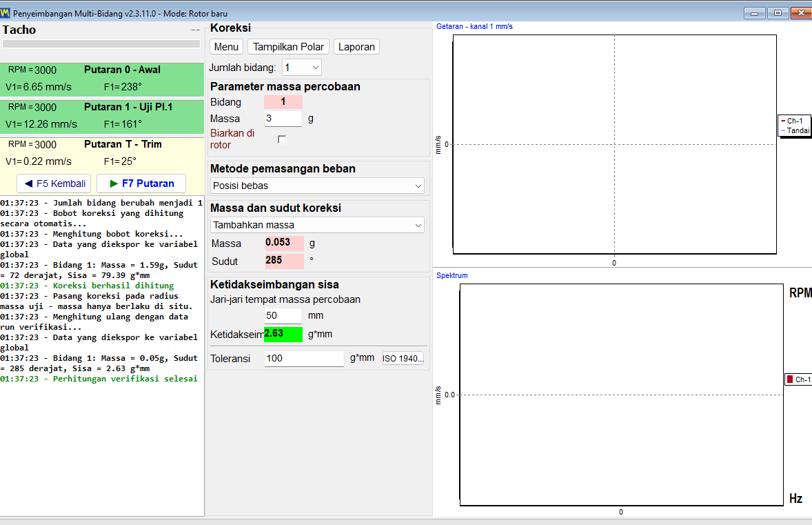Select the Sudut correction value 285
812x525 pixels.
tap(284, 261)
